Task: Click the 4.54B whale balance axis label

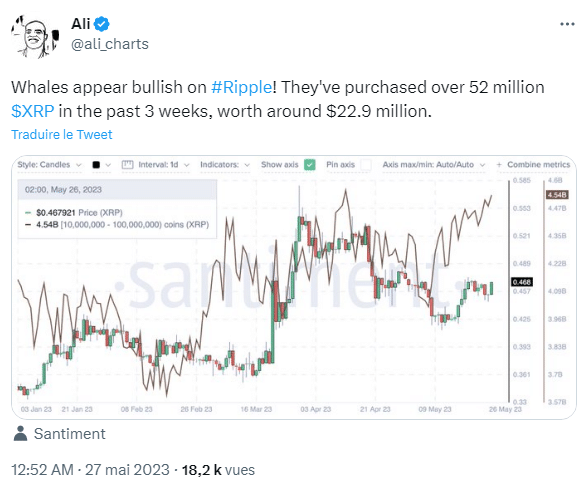Action: click(557, 195)
